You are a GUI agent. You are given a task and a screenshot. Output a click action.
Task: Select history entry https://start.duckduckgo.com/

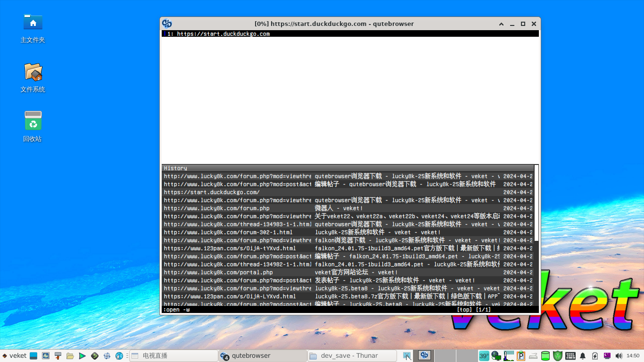click(348, 192)
